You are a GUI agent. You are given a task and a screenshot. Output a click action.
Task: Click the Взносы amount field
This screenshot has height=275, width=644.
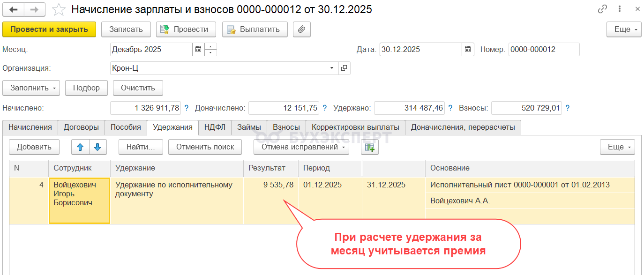pyautogui.click(x=526, y=108)
